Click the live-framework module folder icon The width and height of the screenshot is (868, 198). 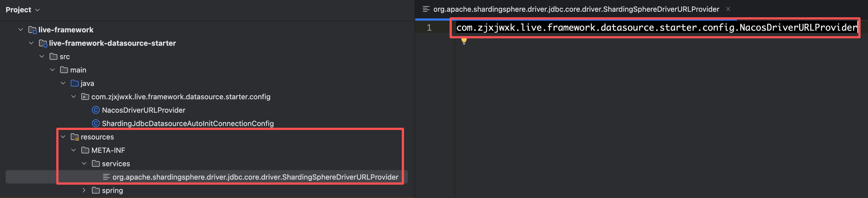pos(32,30)
